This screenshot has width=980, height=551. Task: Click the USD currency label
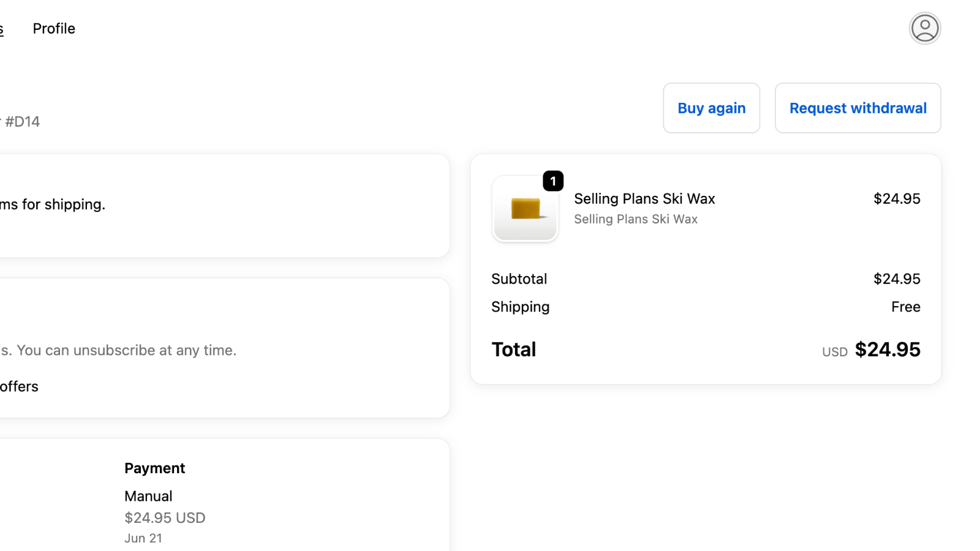835,352
